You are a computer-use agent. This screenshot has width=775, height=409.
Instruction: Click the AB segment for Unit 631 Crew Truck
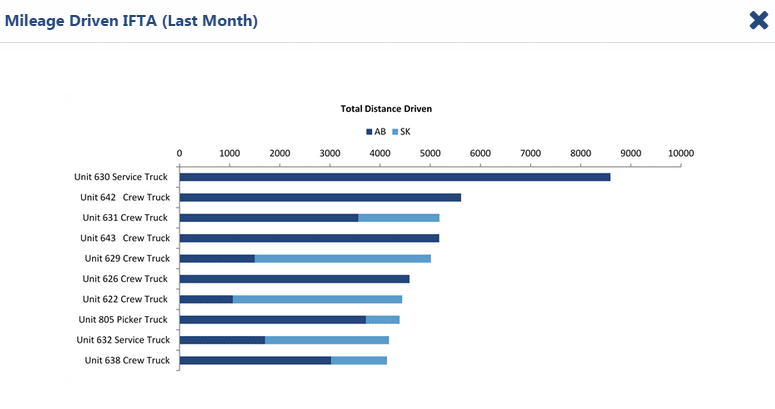click(x=269, y=218)
